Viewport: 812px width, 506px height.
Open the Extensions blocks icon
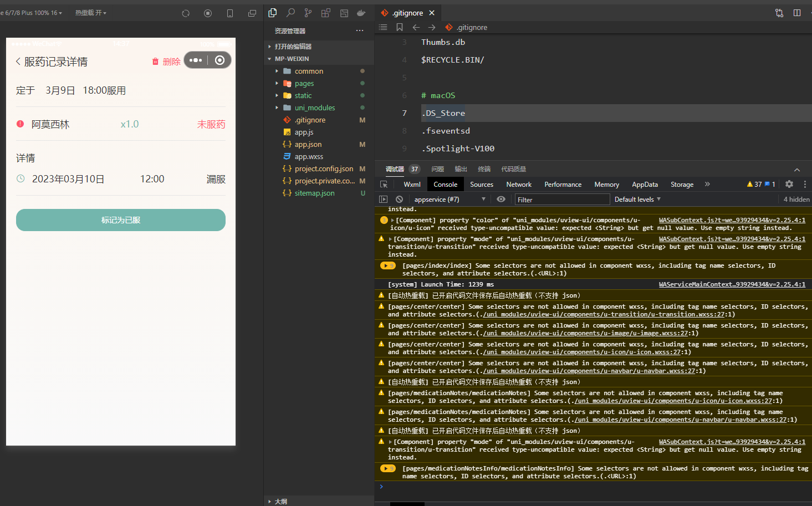point(326,13)
